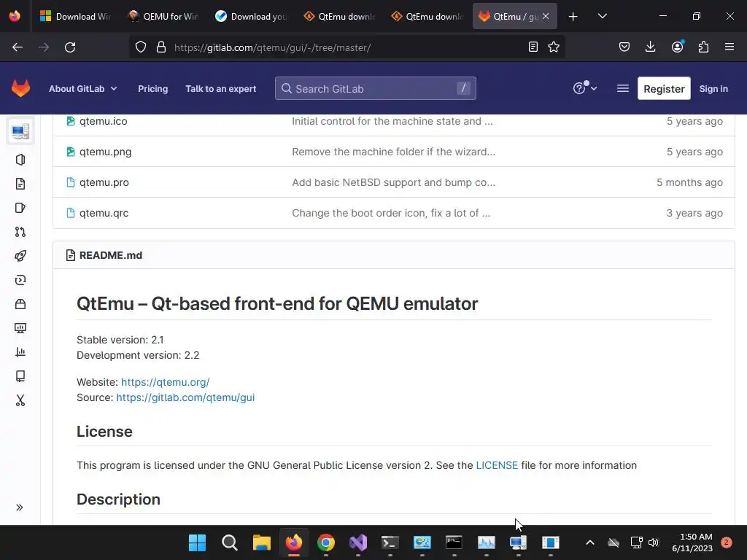The image size is (747, 560).
Task: Open Wiki book sidebar icon
Action: pos(20,376)
